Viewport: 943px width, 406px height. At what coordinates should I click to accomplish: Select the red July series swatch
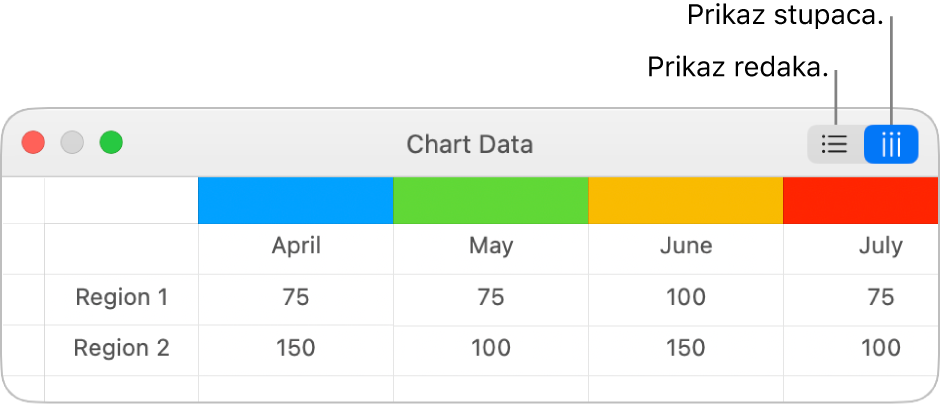point(860,200)
